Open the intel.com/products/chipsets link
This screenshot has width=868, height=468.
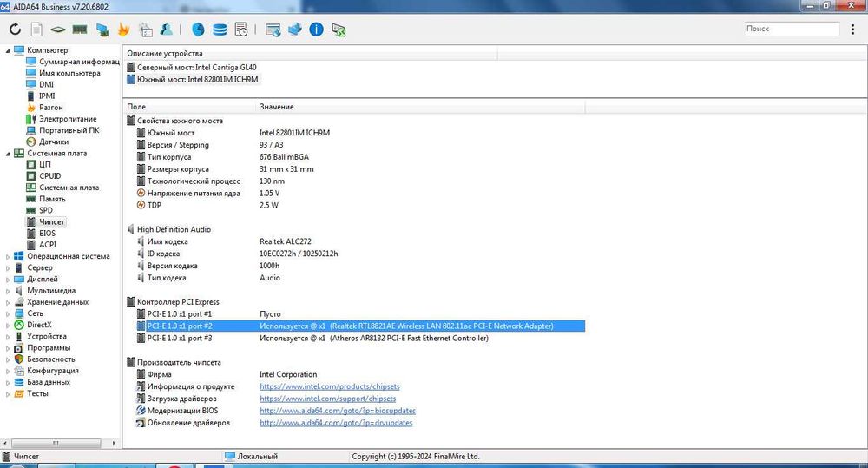click(329, 386)
